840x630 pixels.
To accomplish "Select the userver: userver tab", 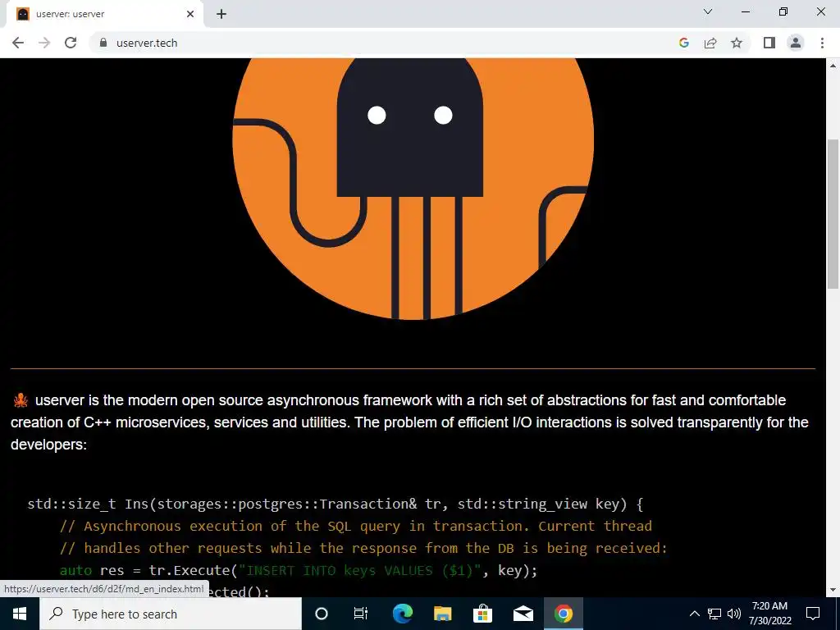I will (104, 14).
